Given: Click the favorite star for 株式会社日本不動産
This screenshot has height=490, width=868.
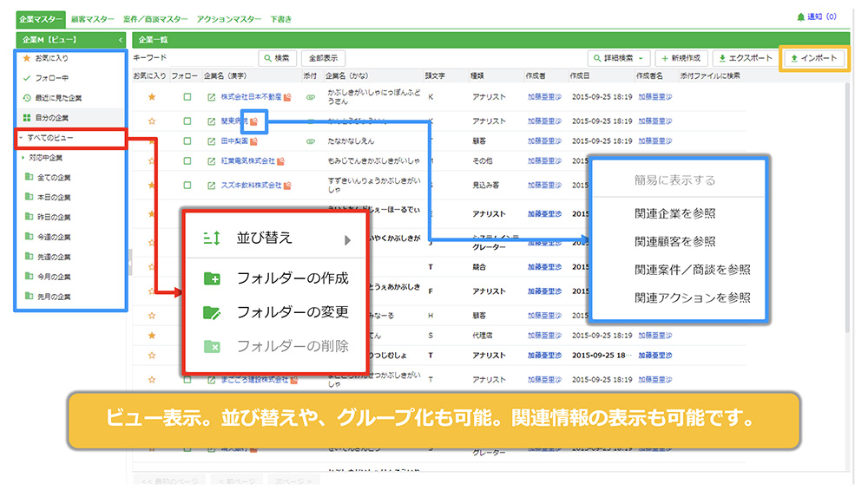Looking at the screenshot, I should pyautogui.click(x=152, y=97).
